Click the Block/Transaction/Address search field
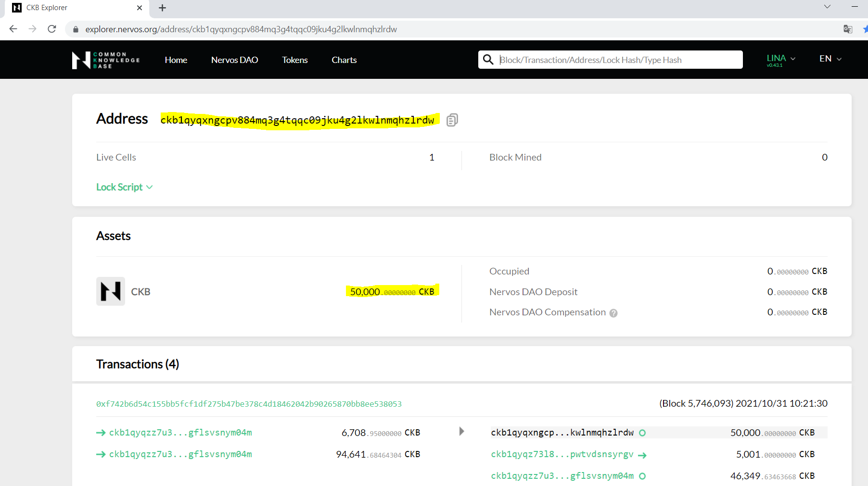 pos(616,60)
